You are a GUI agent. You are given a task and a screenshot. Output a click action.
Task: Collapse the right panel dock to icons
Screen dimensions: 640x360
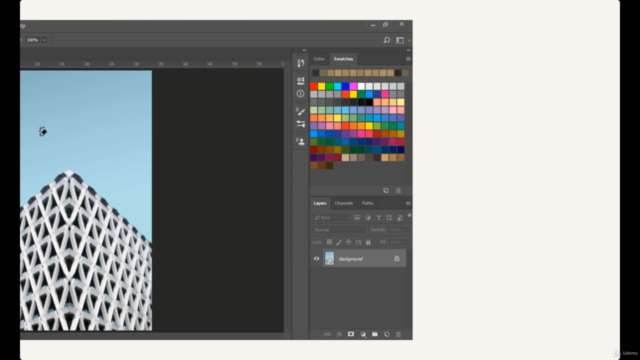tap(409, 50)
